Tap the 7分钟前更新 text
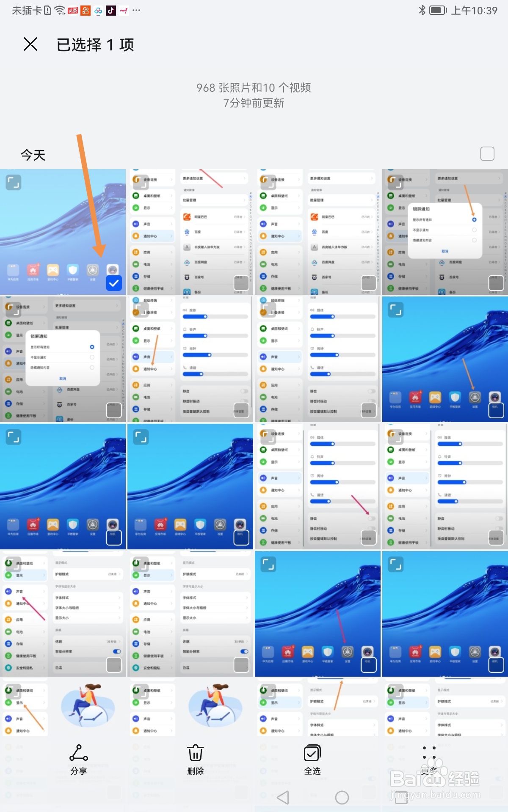508x812 pixels. [x=254, y=103]
